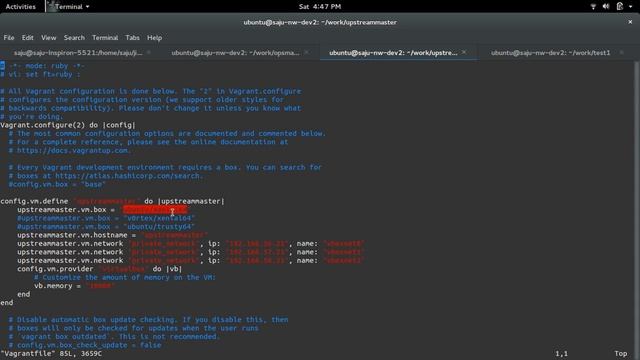Click the 'ubuntu/trusty64' commented line

[106, 227]
